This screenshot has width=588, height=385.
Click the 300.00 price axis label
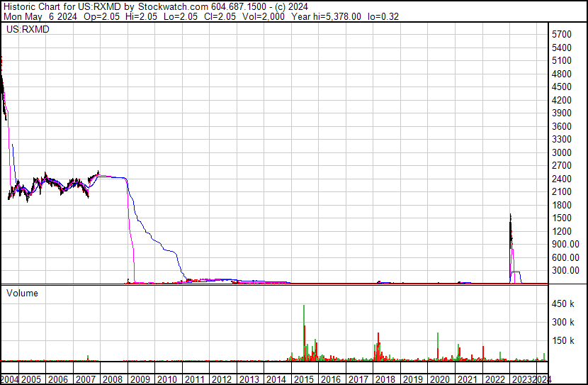pos(565,270)
